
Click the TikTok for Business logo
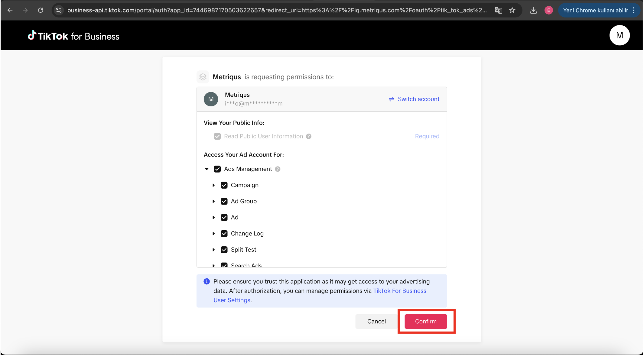73,36
